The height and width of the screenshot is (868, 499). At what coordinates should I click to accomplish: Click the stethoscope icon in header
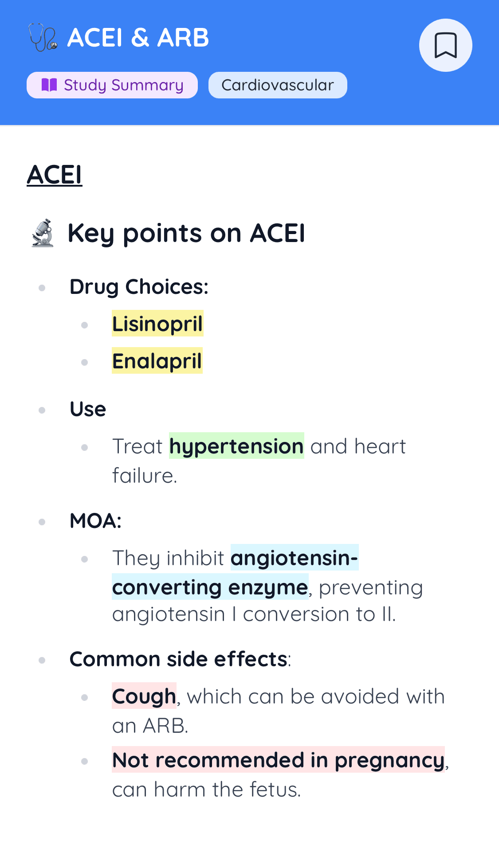(43, 38)
